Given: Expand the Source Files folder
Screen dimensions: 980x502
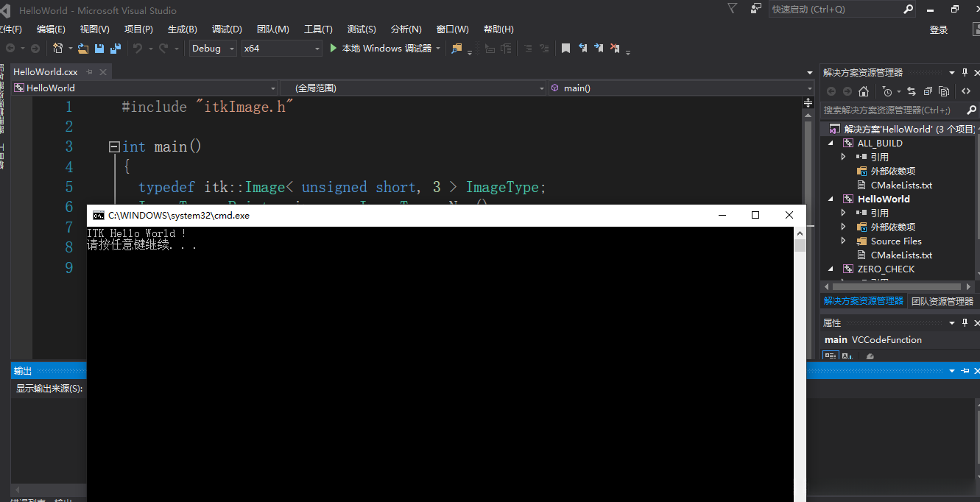Looking at the screenshot, I should (x=844, y=241).
